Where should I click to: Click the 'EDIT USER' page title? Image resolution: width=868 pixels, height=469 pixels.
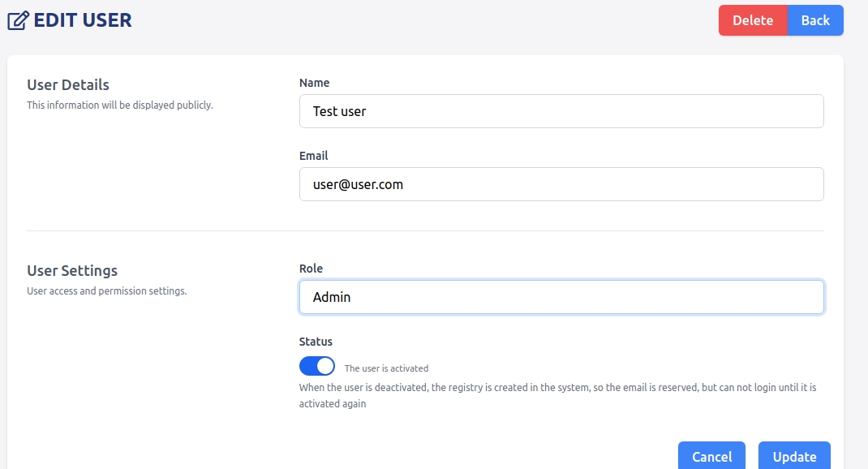click(82, 20)
